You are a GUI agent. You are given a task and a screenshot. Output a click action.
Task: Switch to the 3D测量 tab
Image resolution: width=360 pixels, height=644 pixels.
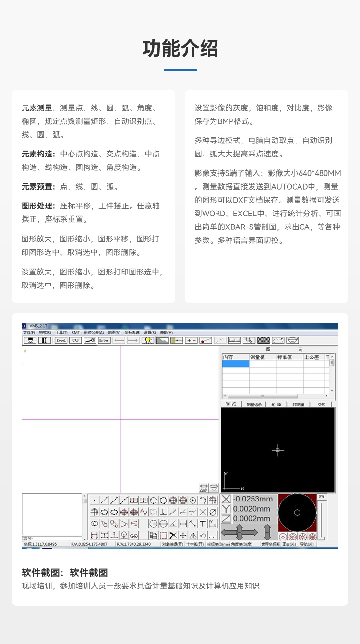(299, 405)
